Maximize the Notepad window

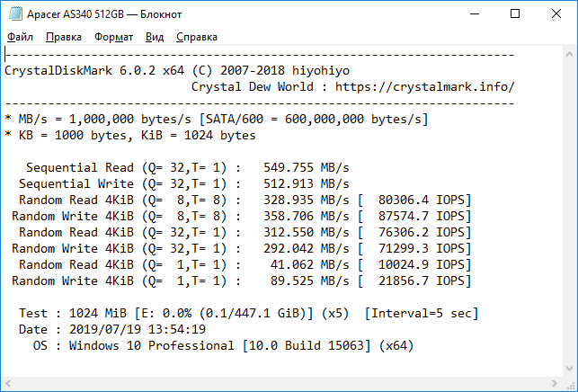515,14
